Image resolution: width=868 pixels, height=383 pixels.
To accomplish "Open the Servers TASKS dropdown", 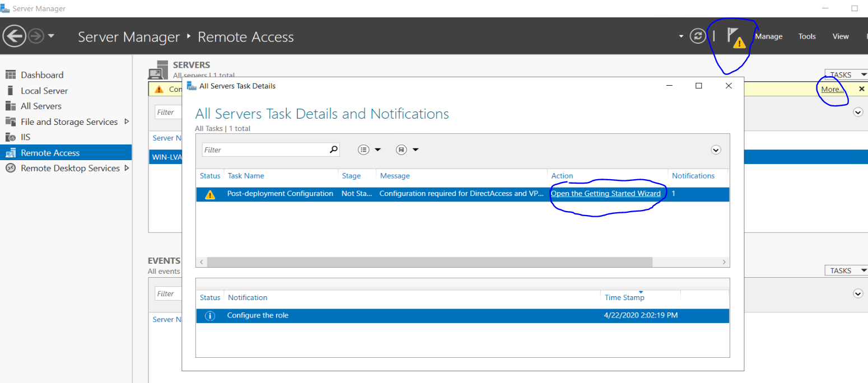I will pos(846,75).
